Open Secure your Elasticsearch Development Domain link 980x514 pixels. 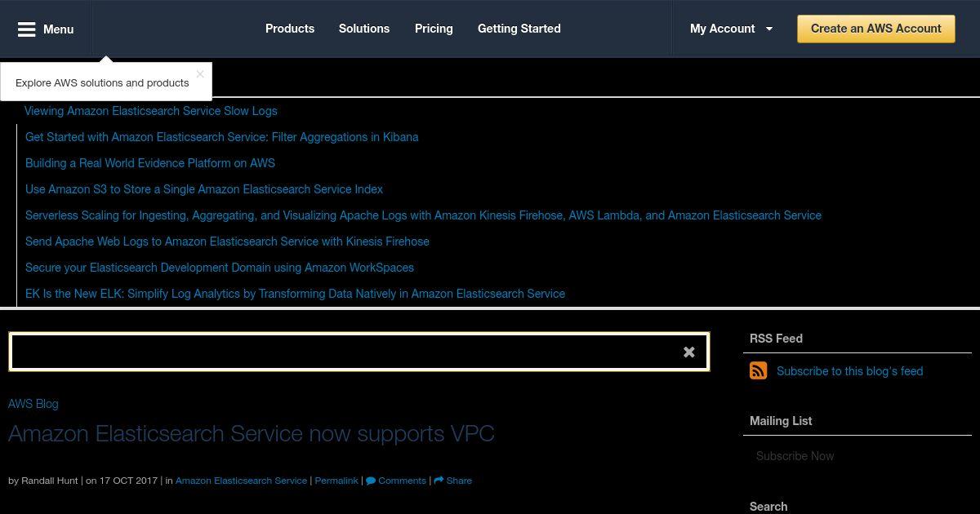220,268
